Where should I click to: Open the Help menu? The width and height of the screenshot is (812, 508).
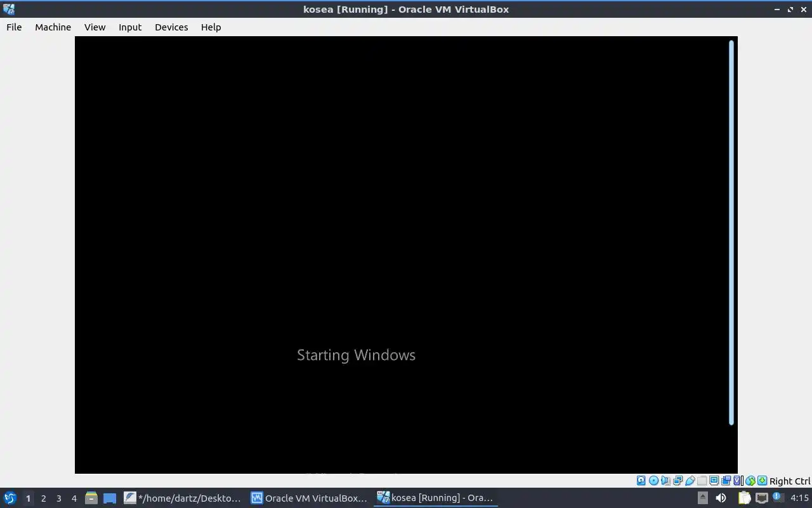point(211,27)
